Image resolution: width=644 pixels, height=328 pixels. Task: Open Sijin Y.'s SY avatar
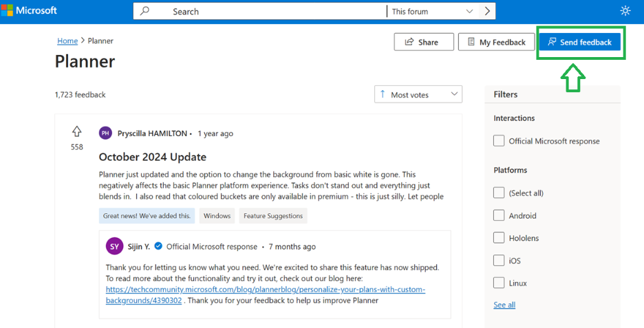pyautogui.click(x=115, y=246)
